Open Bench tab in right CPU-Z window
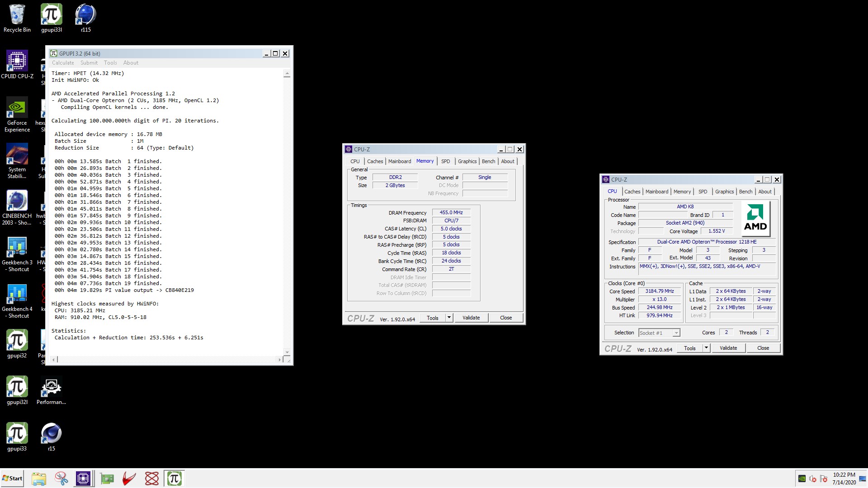 (745, 192)
